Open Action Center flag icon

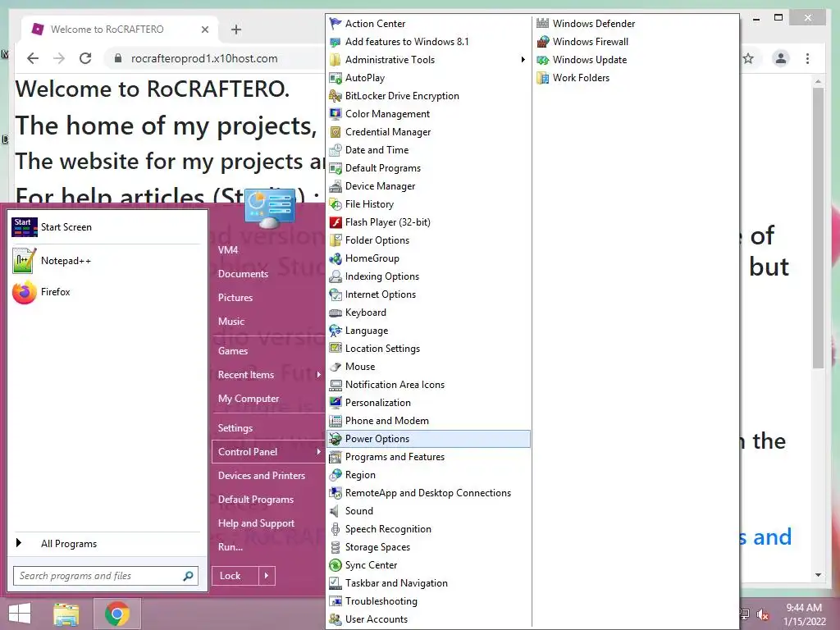336,24
